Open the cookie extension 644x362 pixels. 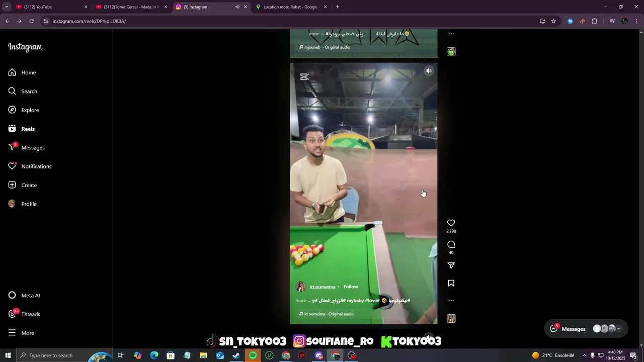[x=582, y=21]
